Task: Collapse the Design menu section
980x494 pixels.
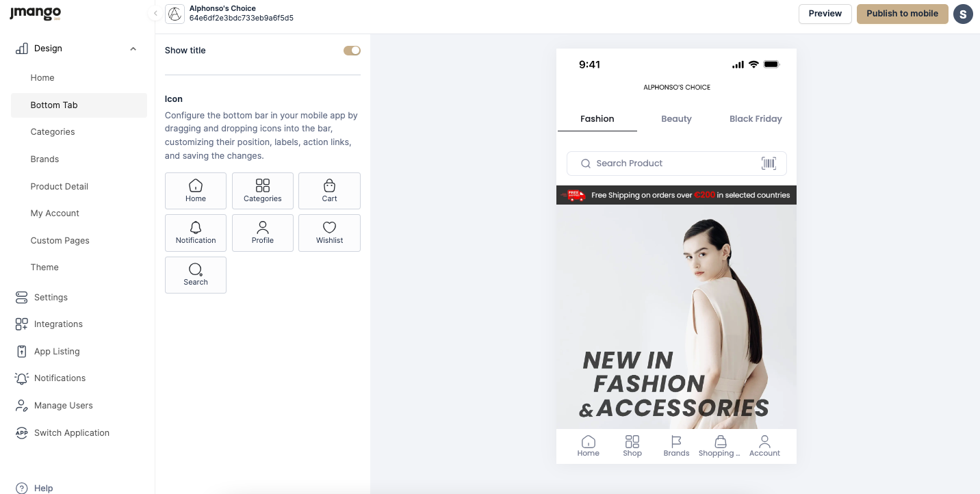Action: tap(133, 49)
